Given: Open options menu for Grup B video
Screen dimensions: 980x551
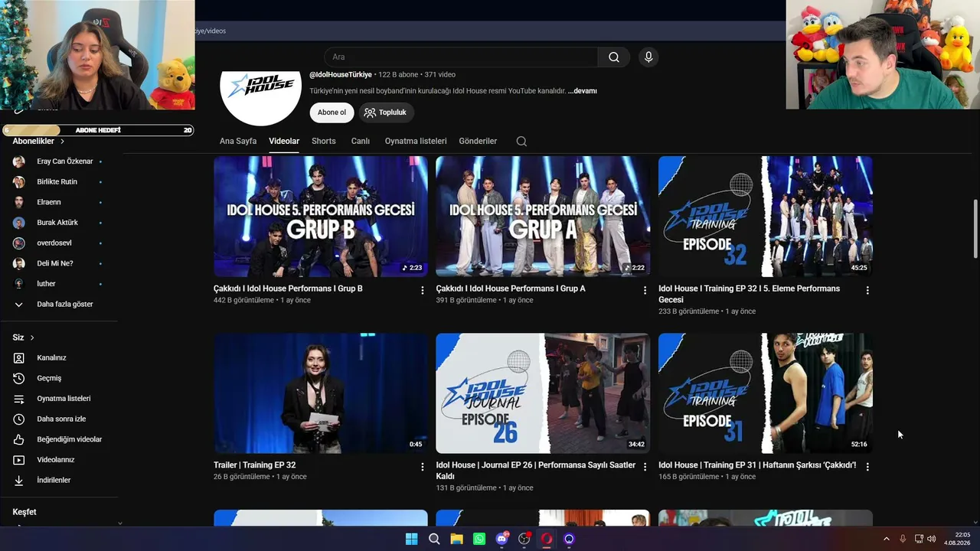Looking at the screenshot, I should [423, 291].
